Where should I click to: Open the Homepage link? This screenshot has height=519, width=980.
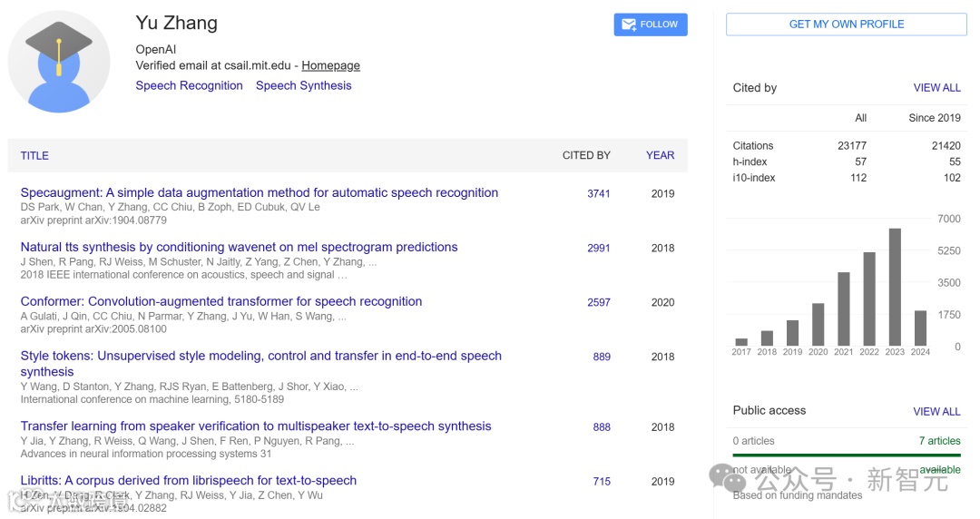pyautogui.click(x=330, y=65)
